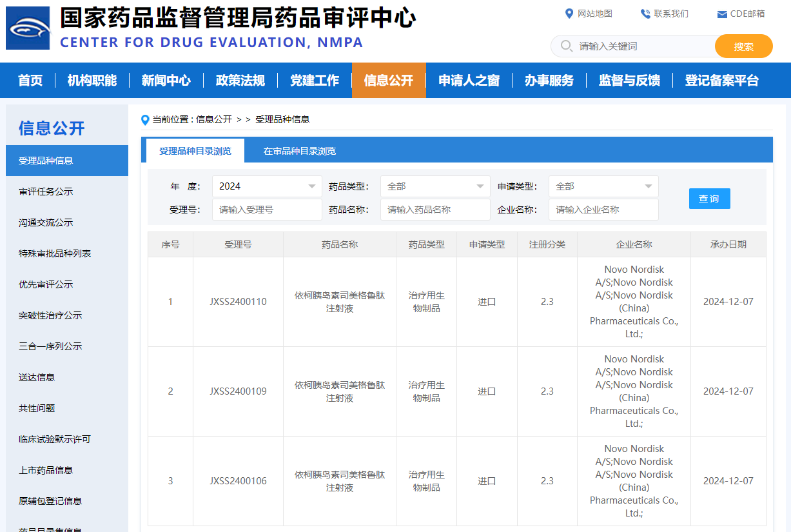Click the 网站地图 link
Image resolution: width=791 pixels, height=532 pixels.
(x=595, y=14)
